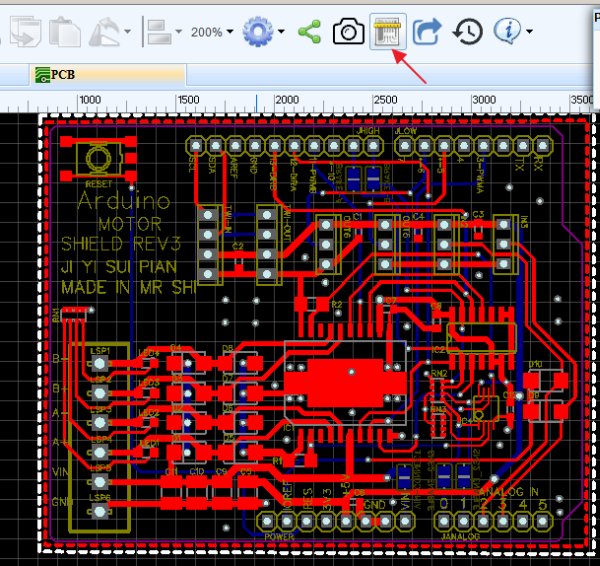This screenshot has height=566, width=600.
Task: Open the camera photo view icon
Action: [x=348, y=31]
